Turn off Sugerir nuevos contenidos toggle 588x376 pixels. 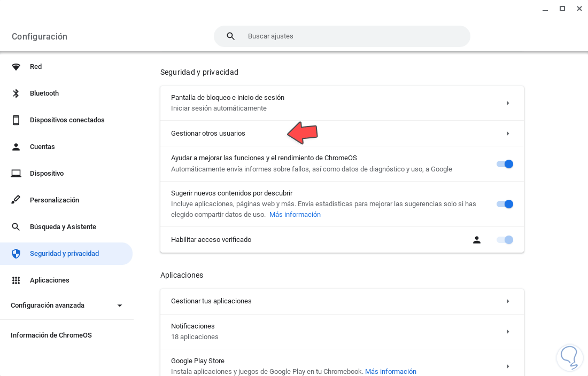click(x=505, y=204)
